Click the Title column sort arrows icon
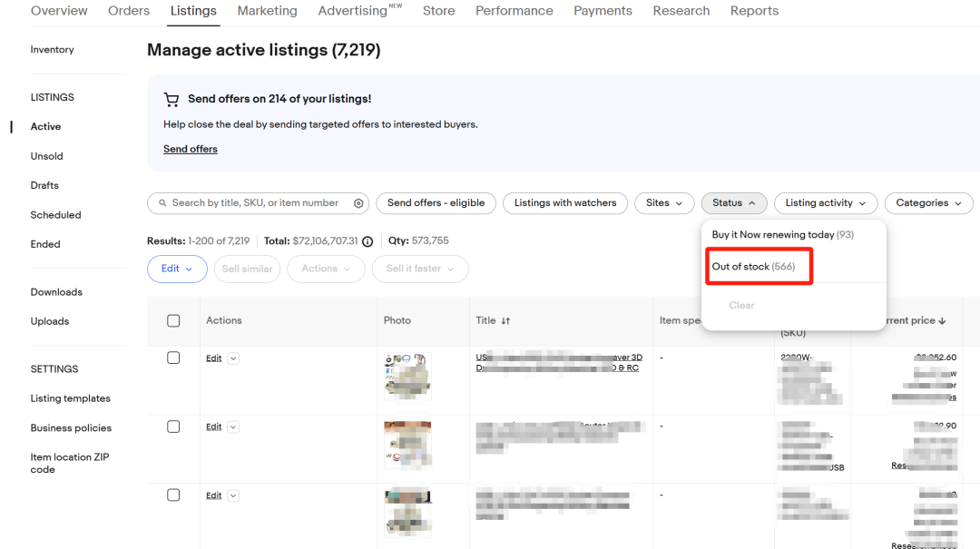The width and height of the screenshot is (980, 549). coord(505,320)
